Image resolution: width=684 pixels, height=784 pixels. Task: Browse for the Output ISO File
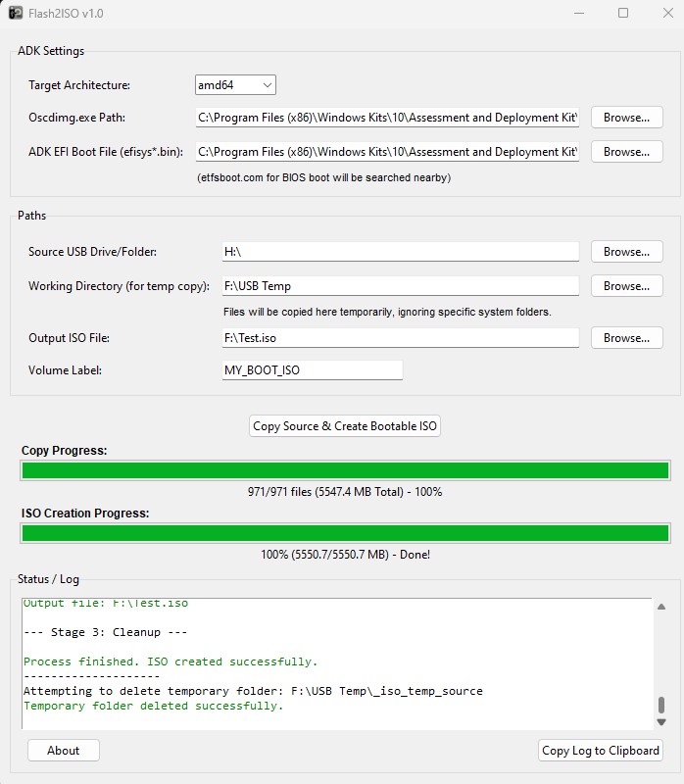point(626,338)
